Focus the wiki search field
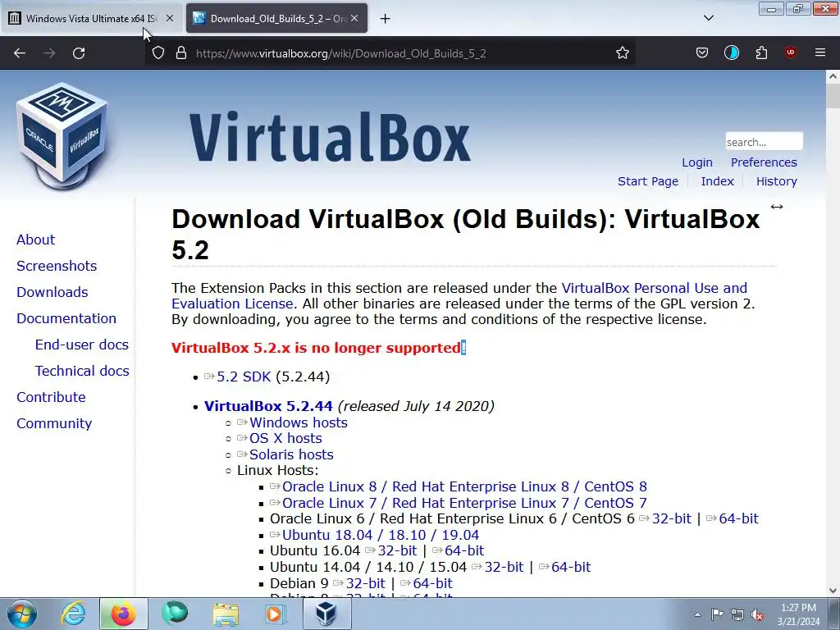The image size is (840, 630). pyautogui.click(x=764, y=142)
